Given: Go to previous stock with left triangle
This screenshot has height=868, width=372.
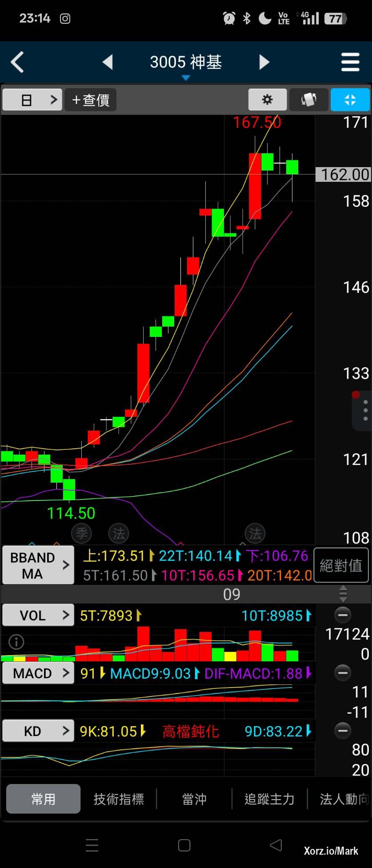Looking at the screenshot, I should tap(108, 62).
